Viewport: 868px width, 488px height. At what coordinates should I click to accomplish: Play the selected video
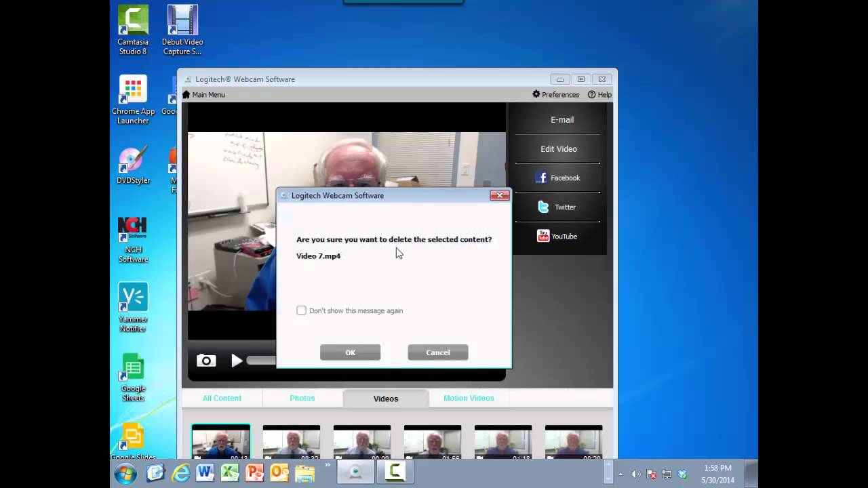[237, 361]
